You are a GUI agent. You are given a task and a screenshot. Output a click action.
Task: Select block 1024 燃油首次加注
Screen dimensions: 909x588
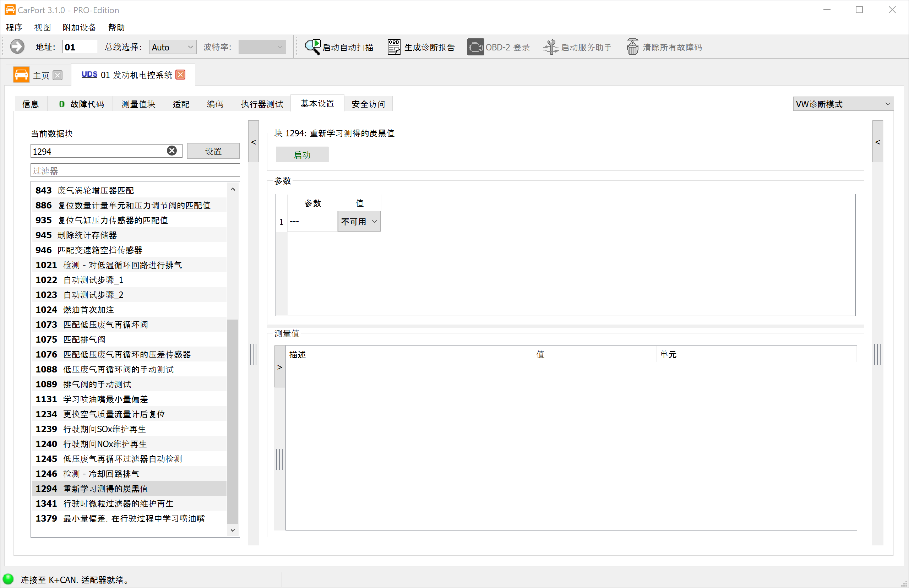pos(129,310)
